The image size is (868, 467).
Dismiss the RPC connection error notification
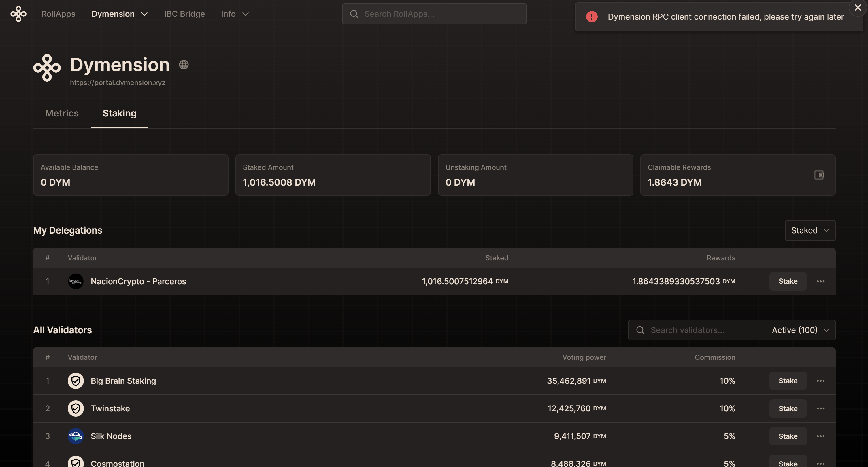(x=858, y=7)
